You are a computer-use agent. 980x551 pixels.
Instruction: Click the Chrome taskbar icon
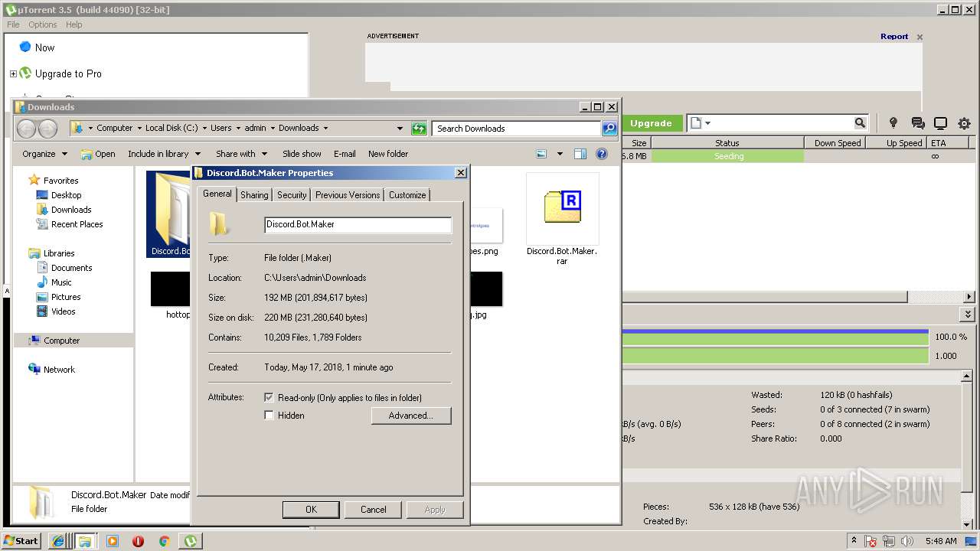164,541
